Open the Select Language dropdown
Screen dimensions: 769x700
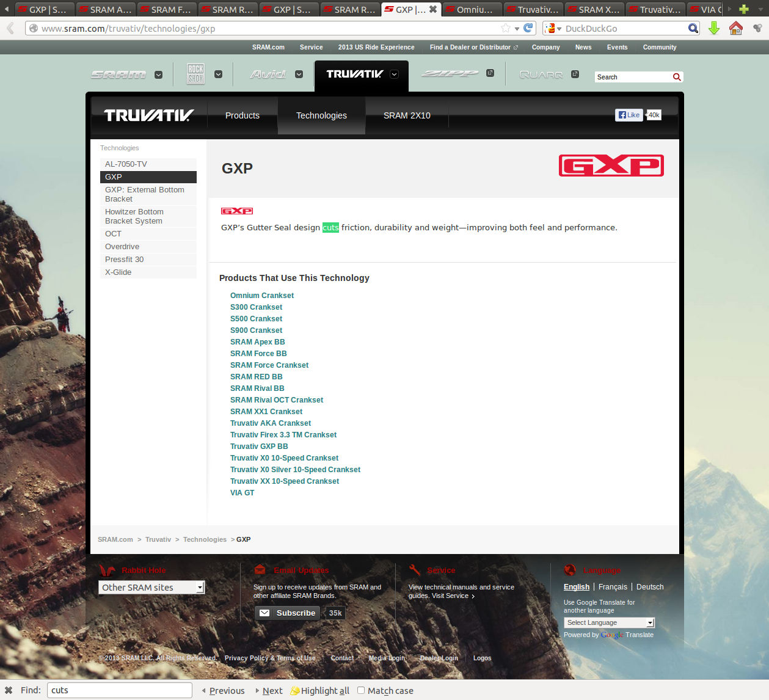(x=609, y=622)
